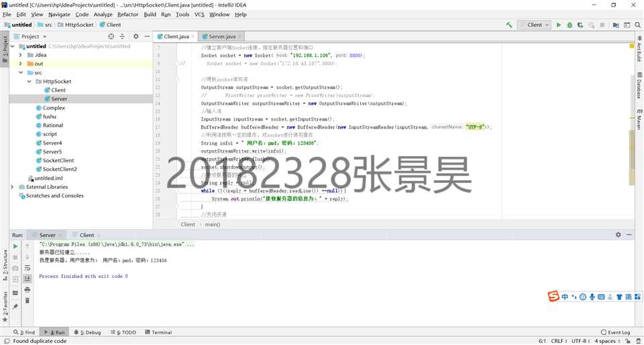Select Complex class in Project tree

54,108
